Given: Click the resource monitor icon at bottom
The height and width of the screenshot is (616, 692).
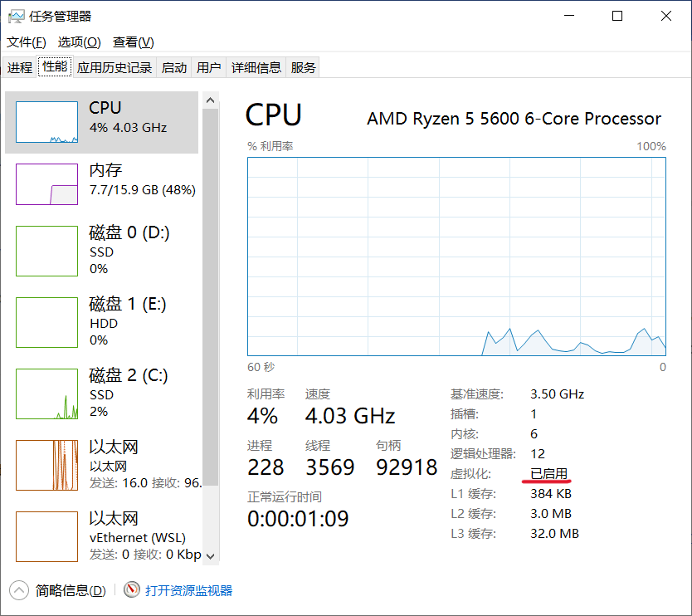Looking at the screenshot, I should click(x=131, y=590).
